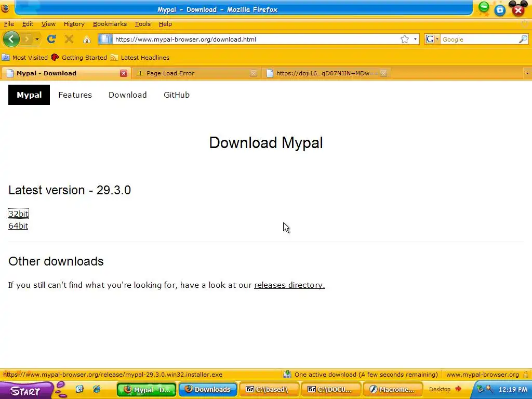532x399 pixels.
Task: Open the address bar history dropdown
Action: [415, 39]
